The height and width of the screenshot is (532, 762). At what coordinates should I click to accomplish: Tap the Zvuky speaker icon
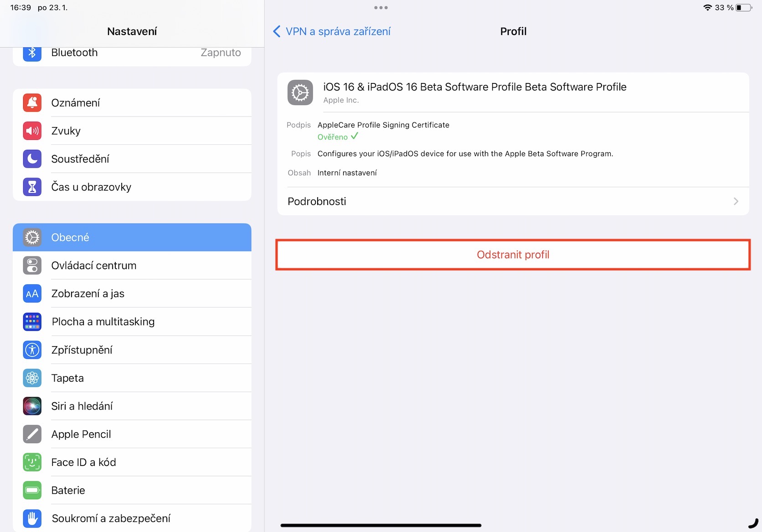click(32, 131)
